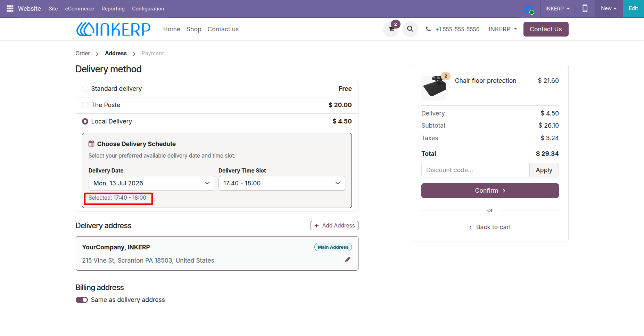The image size is (644, 336).
Task: Select Standard delivery radio button
Action: coord(85,89)
